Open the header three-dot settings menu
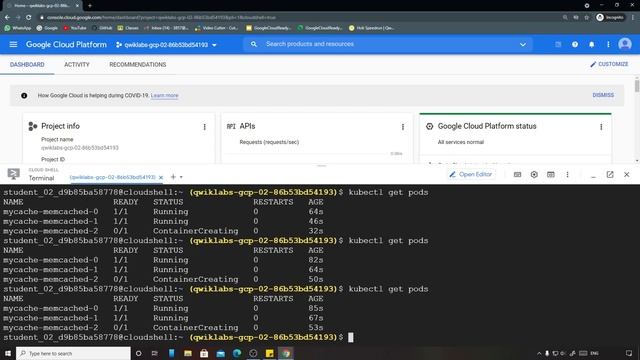640x360 pixels. point(608,44)
